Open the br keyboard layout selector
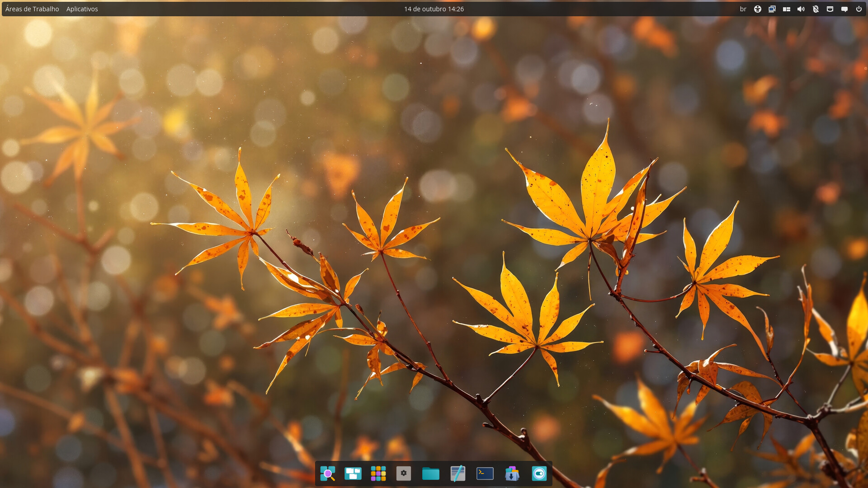The width and height of the screenshot is (868, 488). coord(743,9)
